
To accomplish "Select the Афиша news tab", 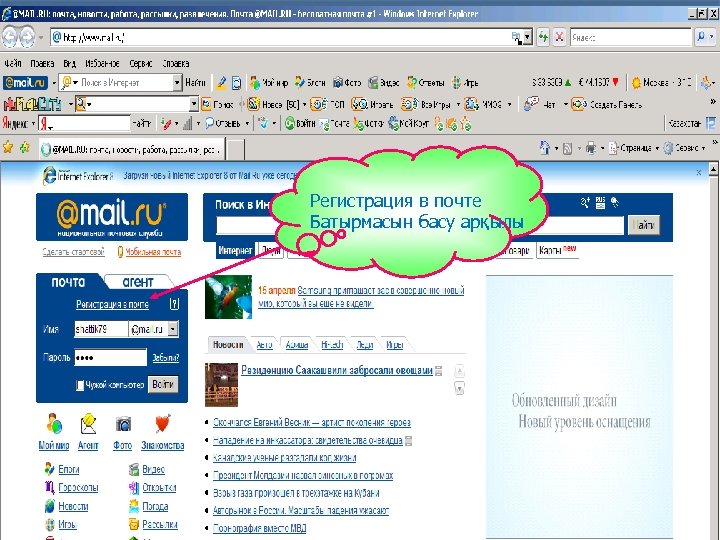I will point(297,344).
